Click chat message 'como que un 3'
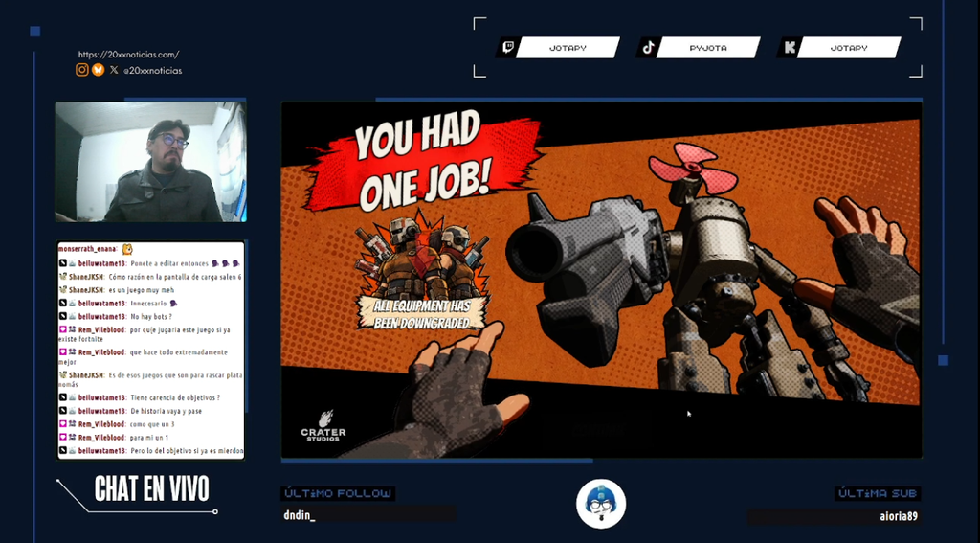The width and height of the screenshot is (980, 543). pos(150,424)
